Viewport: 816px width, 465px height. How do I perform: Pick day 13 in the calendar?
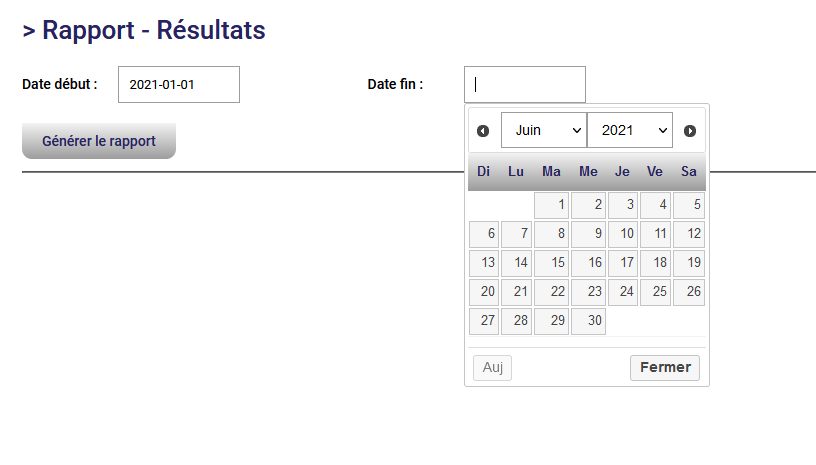[x=484, y=263]
